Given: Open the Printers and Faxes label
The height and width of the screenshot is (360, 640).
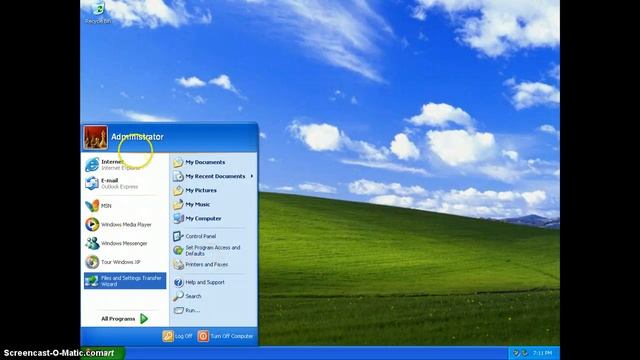Looking at the screenshot, I should (207, 264).
